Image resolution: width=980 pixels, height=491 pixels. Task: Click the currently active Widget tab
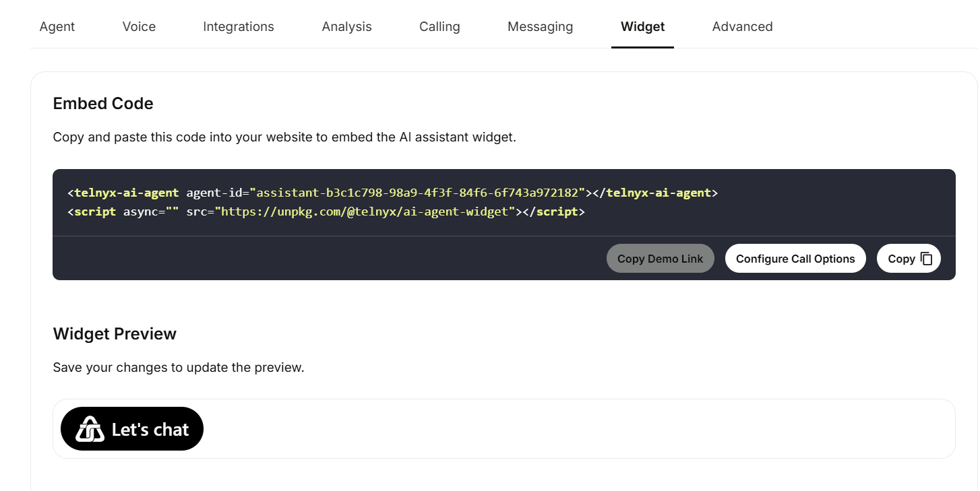tap(642, 26)
